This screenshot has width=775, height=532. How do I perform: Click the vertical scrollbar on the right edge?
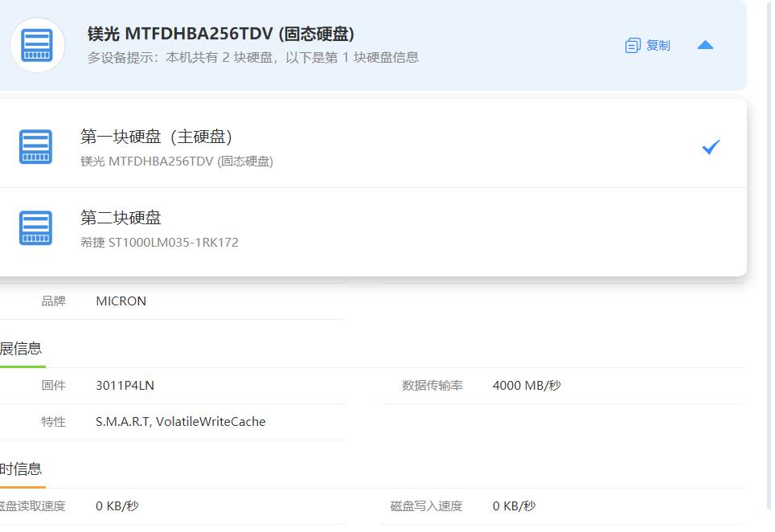(769, 255)
